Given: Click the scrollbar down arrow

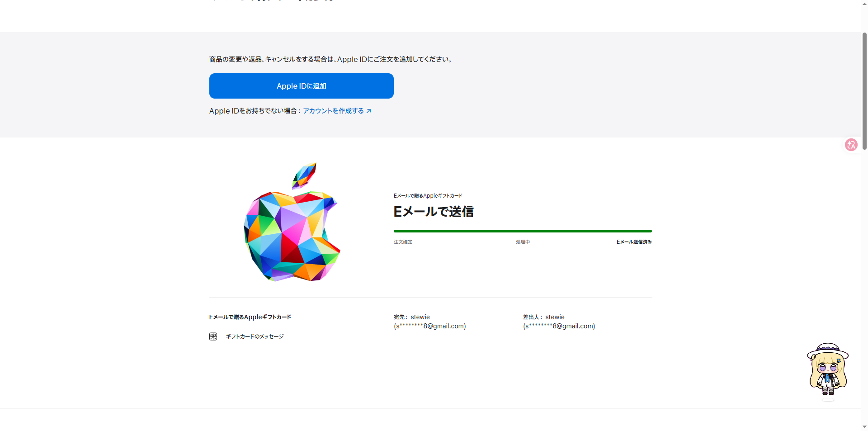Looking at the screenshot, I should tap(864, 426).
